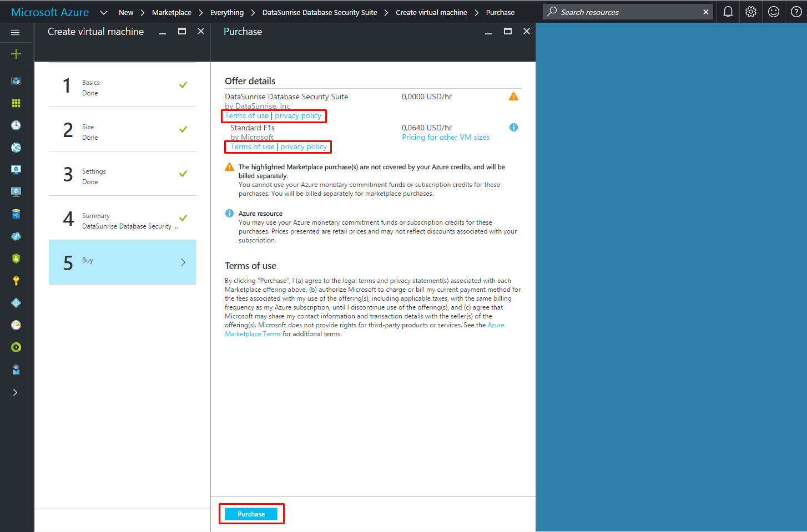Go to DataSunrise Database Security Suite breadcrumb
Screen dimensions: 807x532
pos(320,12)
